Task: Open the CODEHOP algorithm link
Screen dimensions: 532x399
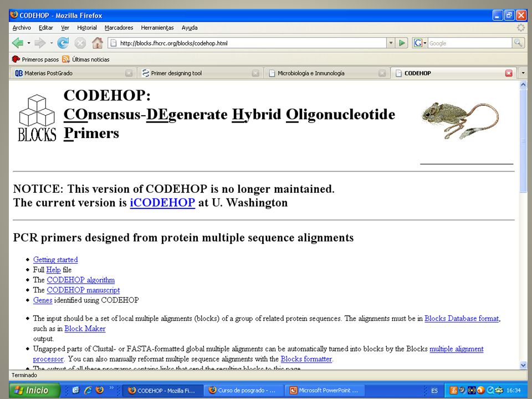Action: [81, 280]
